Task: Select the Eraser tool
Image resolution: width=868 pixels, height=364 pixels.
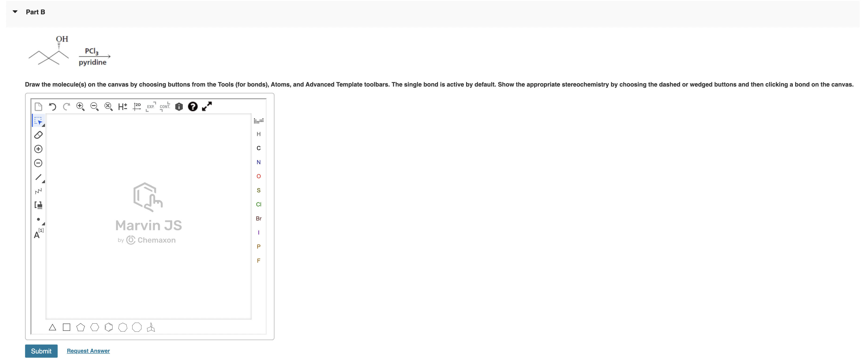Action: click(38, 135)
